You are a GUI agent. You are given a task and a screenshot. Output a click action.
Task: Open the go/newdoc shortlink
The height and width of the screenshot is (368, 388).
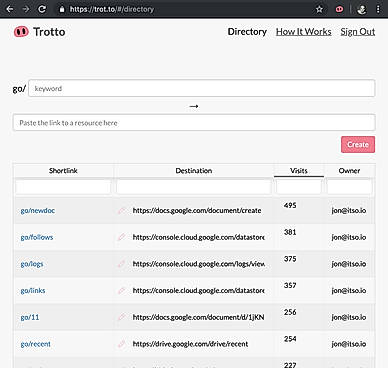click(x=38, y=210)
